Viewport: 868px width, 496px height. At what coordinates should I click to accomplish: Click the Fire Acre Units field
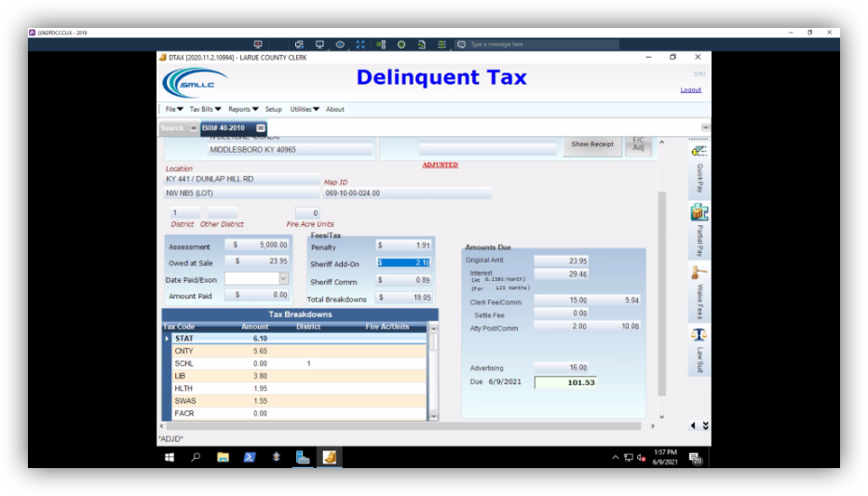[307, 213]
